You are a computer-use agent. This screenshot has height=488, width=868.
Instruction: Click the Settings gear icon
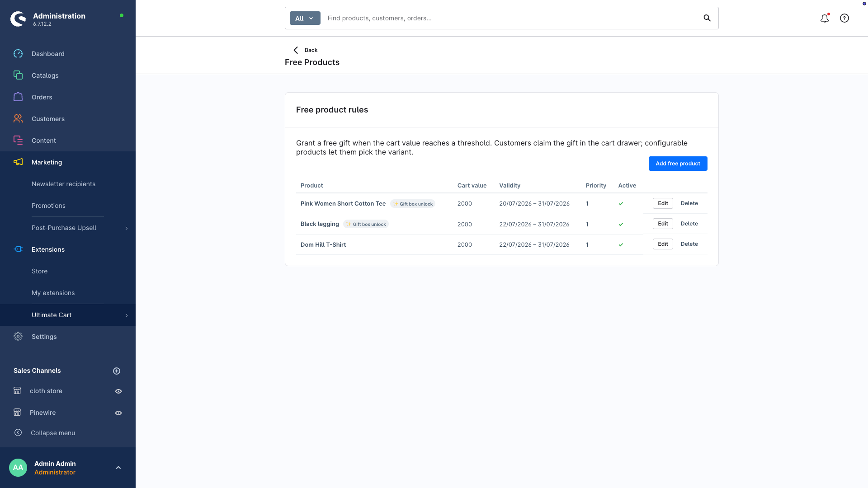(18, 337)
